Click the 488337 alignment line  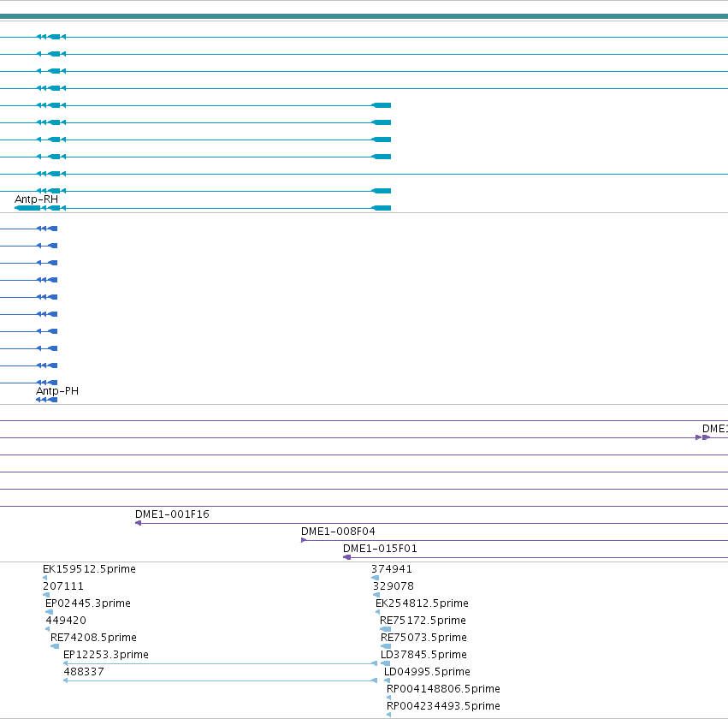point(220,681)
